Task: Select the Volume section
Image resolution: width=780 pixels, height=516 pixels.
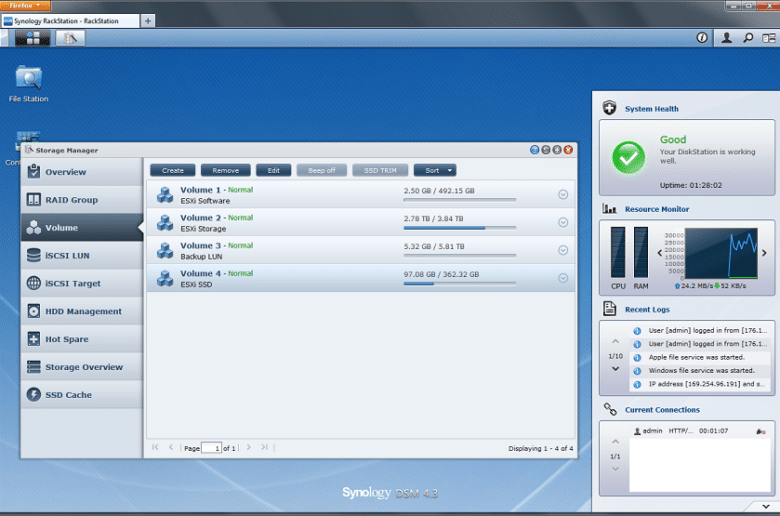Action: point(82,227)
